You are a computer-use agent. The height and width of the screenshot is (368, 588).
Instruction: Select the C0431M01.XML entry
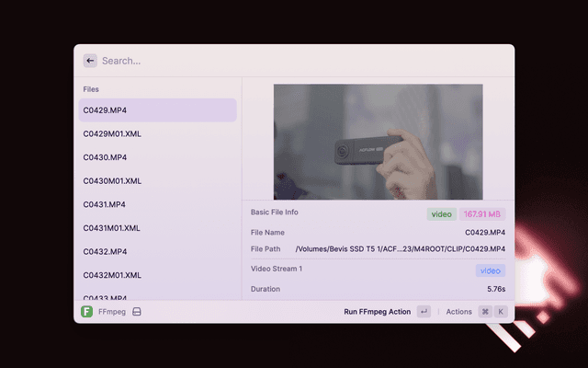pos(155,228)
